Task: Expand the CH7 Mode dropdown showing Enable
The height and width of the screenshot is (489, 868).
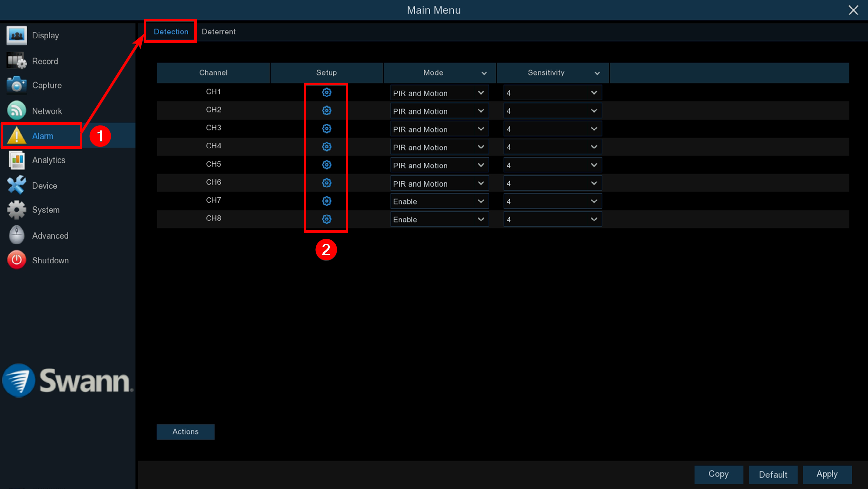Action: click(439, 201)
